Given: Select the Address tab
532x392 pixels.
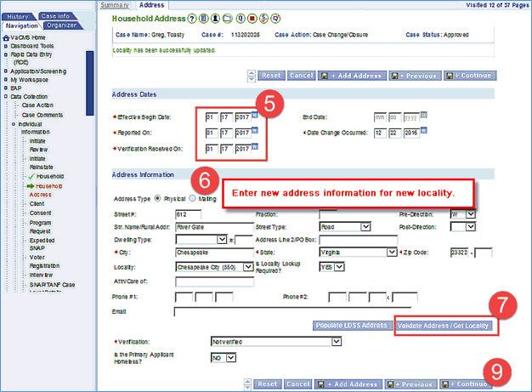Looking at the screenshot, I should [151, 5].
